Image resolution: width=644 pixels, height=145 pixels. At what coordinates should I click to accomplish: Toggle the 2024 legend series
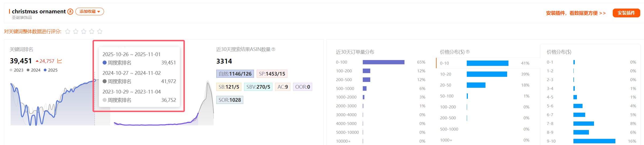click(34, 70)
